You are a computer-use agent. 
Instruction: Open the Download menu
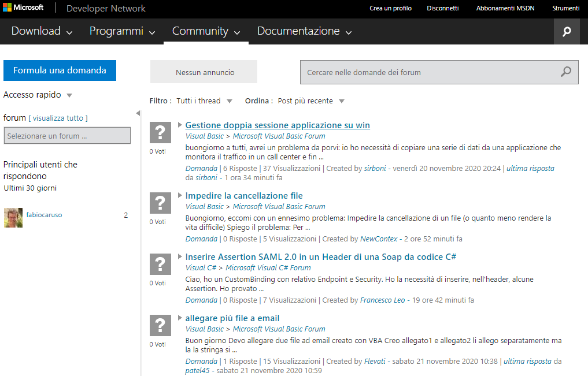point(42,31)
